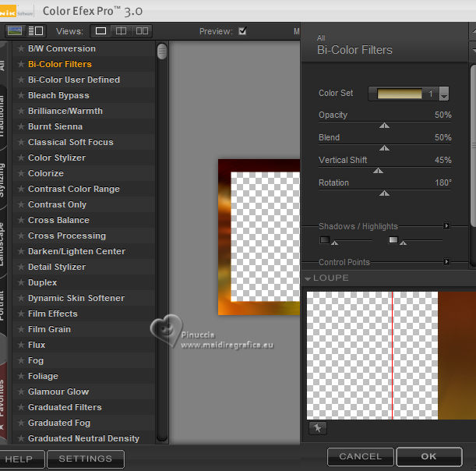Click the shadows protection swatch icon
Image resolution: width=476 pixels, height=471 pixels.
click(325, 239)
